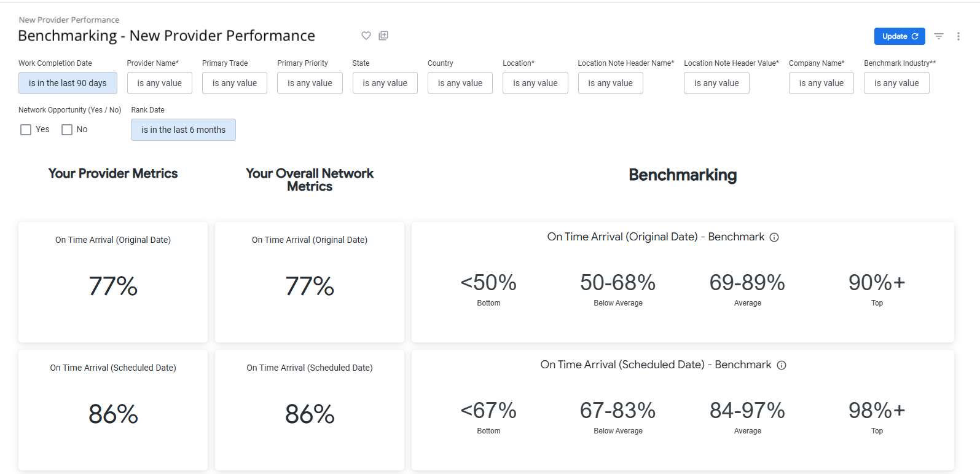The height and width of the screenshot is (474, 980).
Task: Click the New Provider Performance breadcrumb
Action: (69, 20)
